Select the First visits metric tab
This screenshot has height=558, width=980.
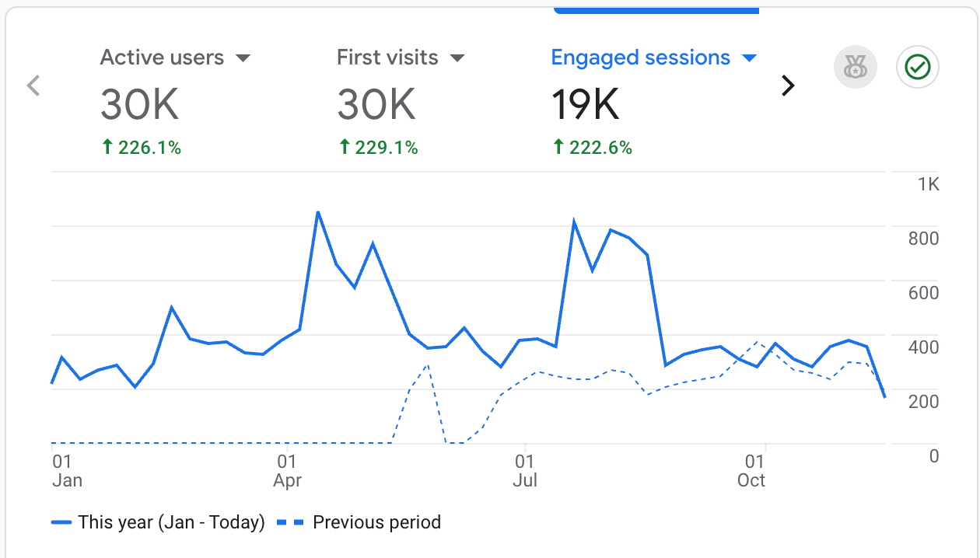tap(387, 58)
